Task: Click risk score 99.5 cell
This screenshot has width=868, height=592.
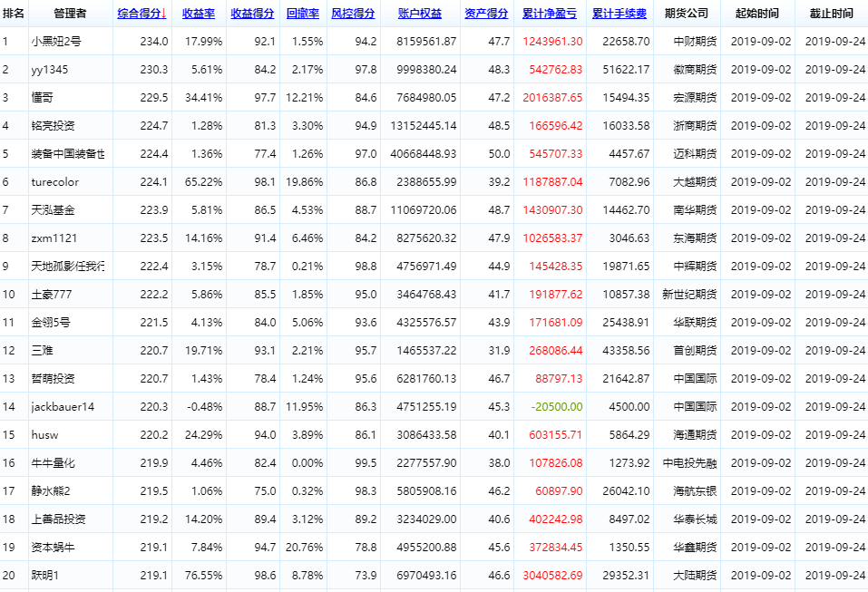Action: (366, 463)
